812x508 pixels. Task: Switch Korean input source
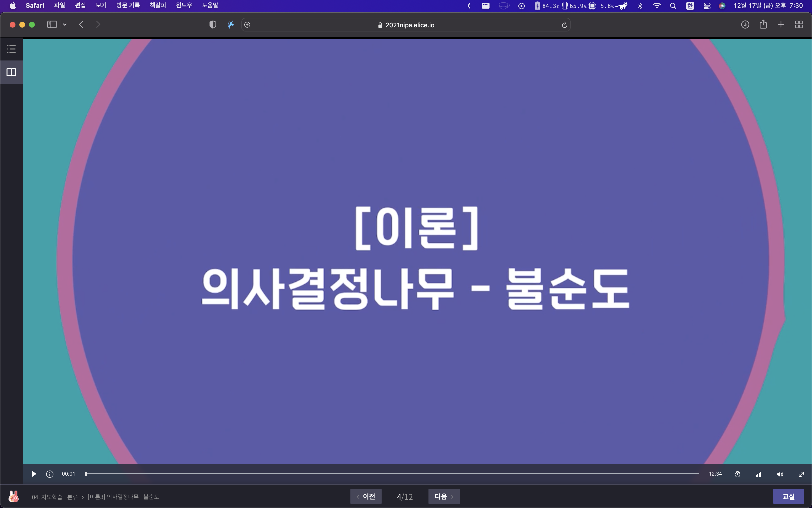point(690,6)
